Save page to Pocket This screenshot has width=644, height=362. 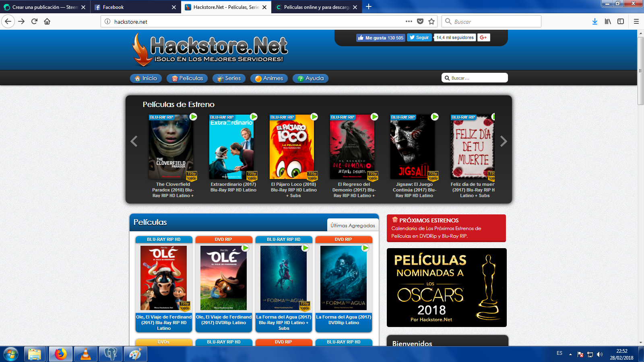(420, 21)
